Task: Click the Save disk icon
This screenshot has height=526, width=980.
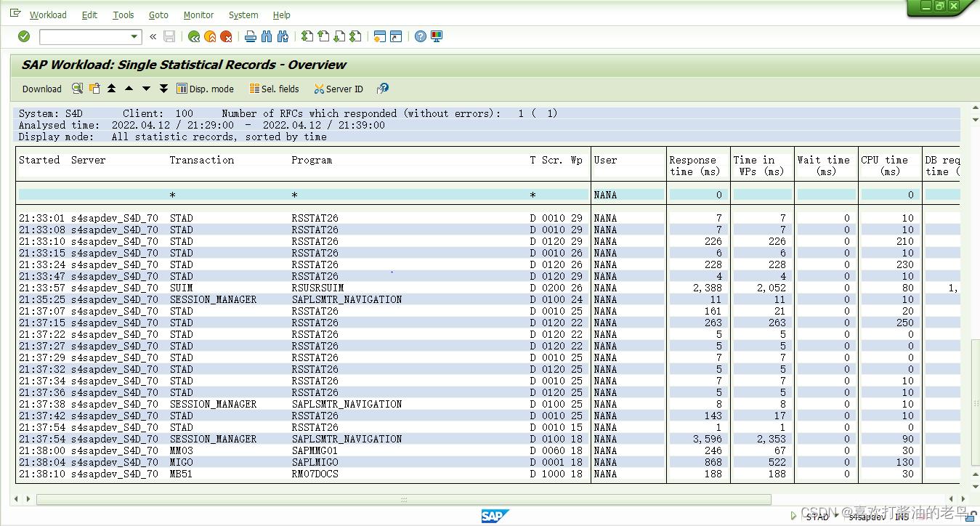Action: coord(169,36)
